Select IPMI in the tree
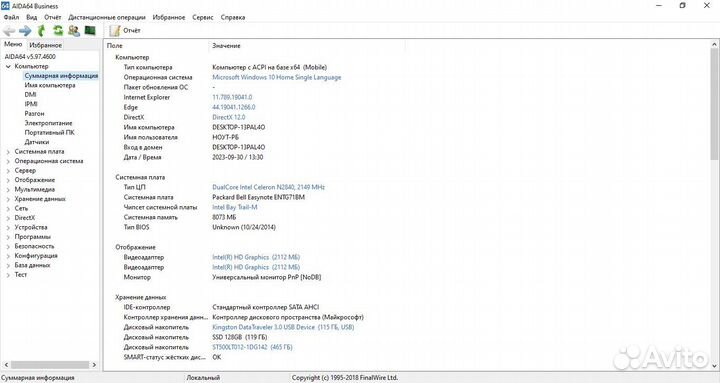Screen dimensions: 720x383 click(31, 104)
